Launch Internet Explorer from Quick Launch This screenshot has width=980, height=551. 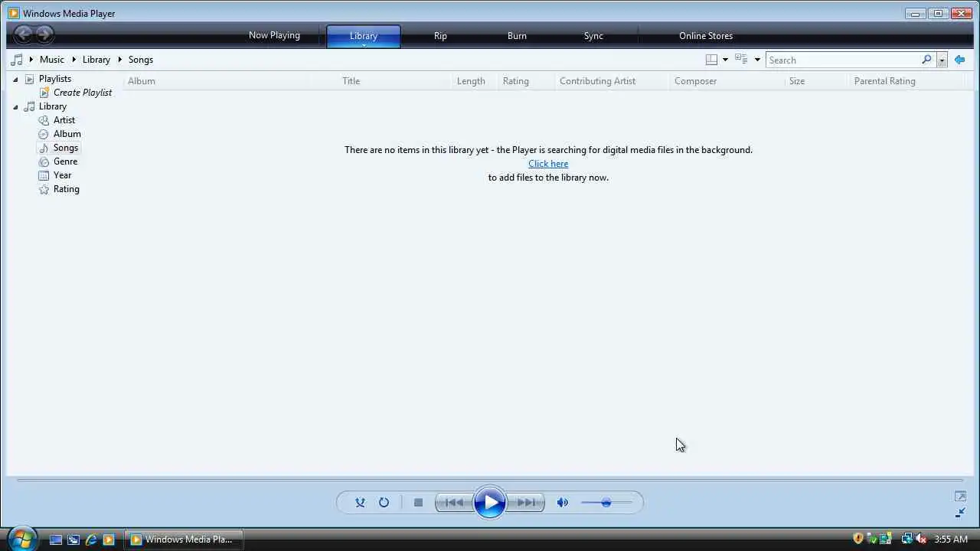tap(91, 540)
